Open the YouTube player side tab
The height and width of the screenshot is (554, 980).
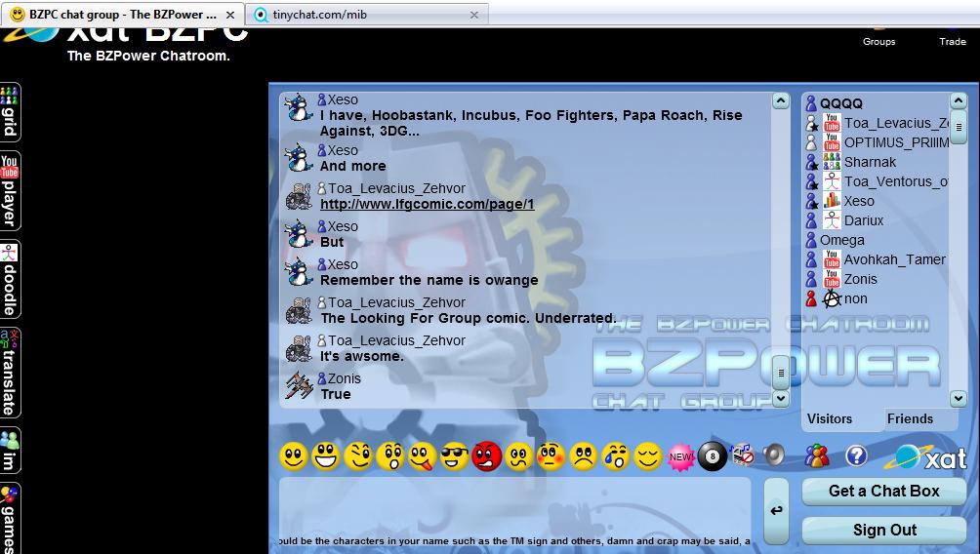[x=10, y=191]
